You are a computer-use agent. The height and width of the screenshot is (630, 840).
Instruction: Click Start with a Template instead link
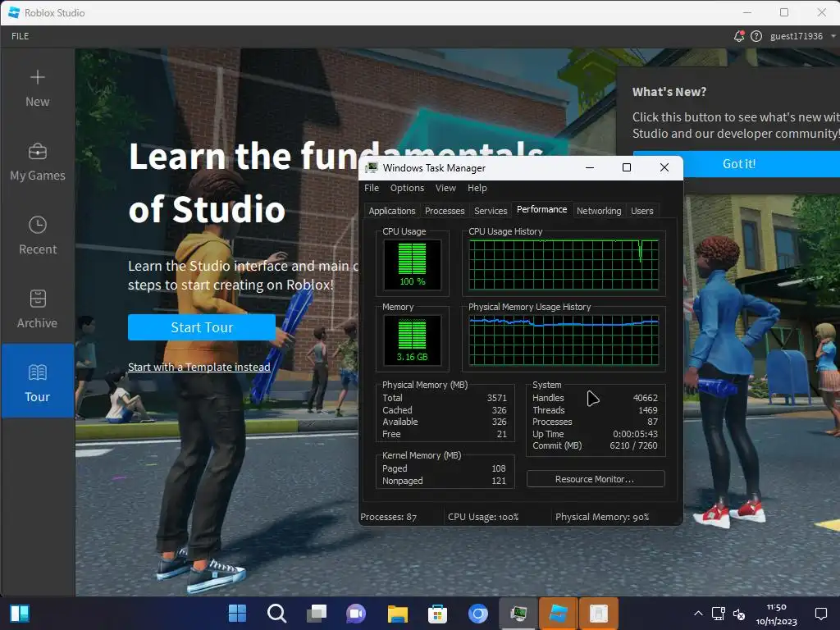[x=199, y=367]
